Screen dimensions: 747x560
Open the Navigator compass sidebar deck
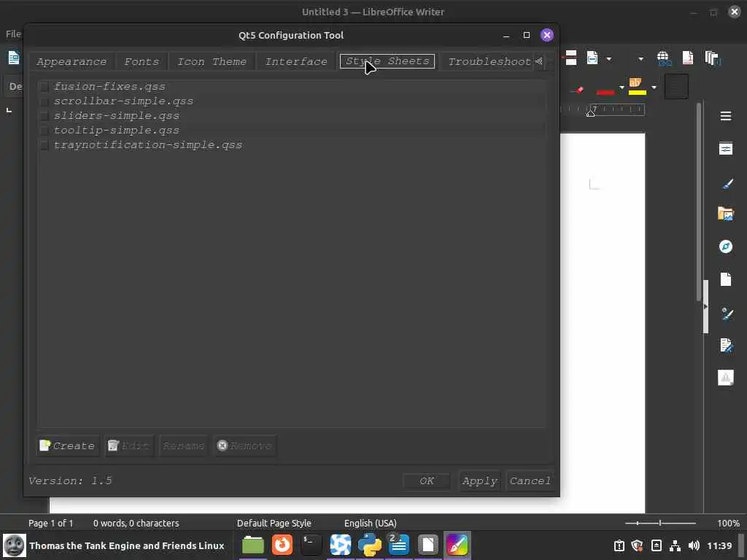[726, 246]
